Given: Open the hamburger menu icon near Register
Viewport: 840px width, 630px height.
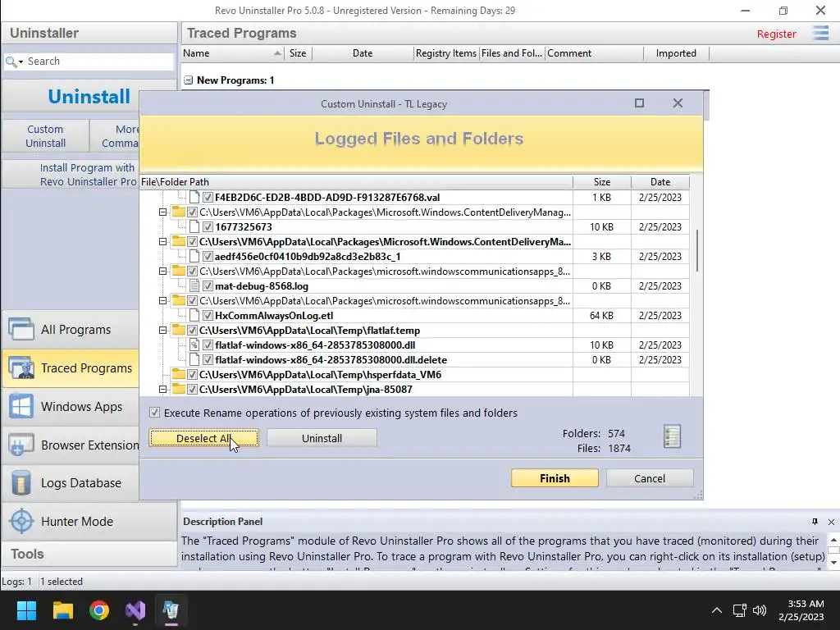Looking at the screenshot, I should tap(820, 33).
